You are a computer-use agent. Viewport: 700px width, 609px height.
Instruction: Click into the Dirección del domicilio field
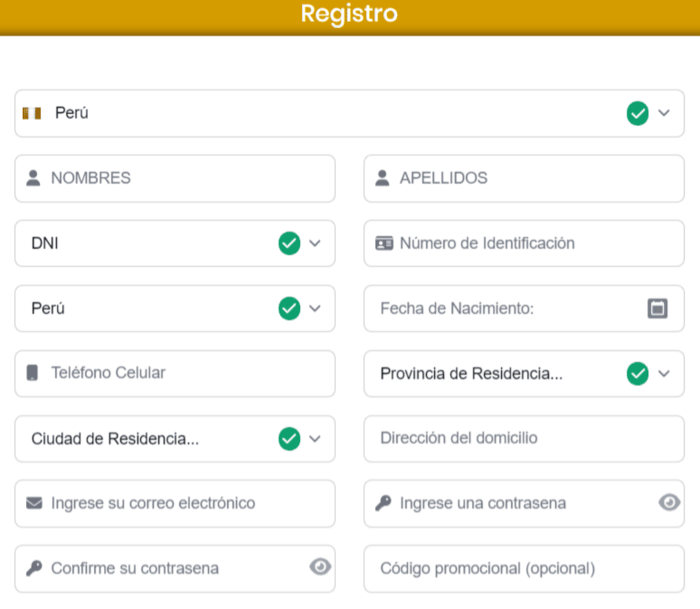point(523,438)
